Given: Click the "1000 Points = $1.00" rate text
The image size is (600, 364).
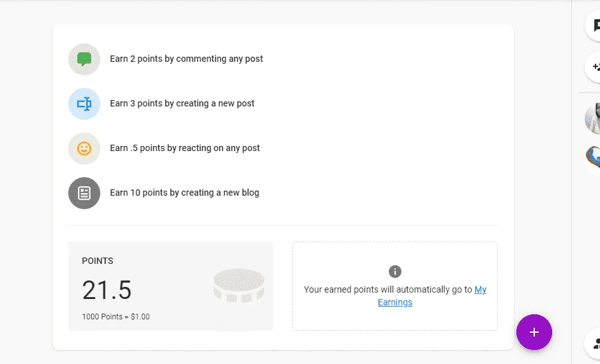Looking at the screenshot, I should (116, 317).
